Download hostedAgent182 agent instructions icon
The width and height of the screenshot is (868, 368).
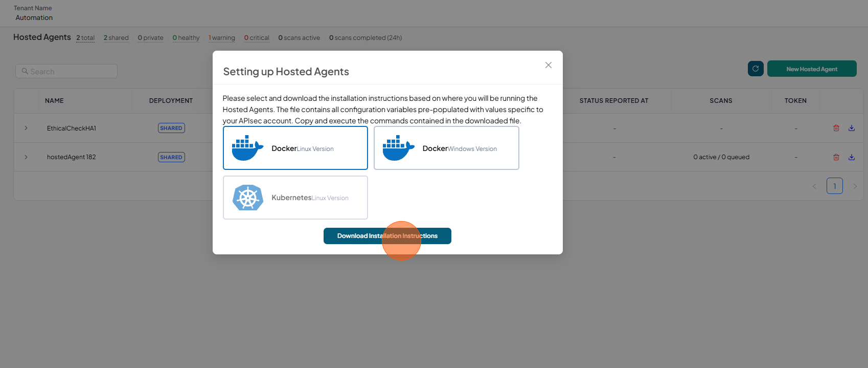[852, 157]
